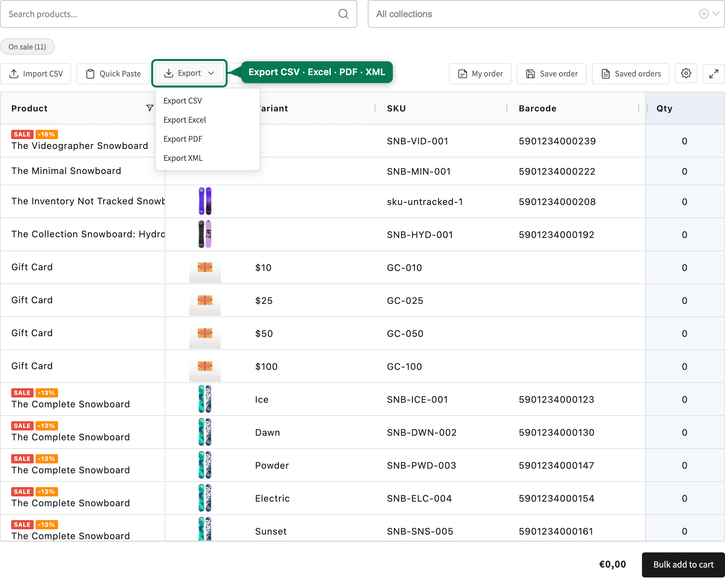Edit Qty for SNB-PWD-003
725x588 pixels.
[x=684, y=465]
